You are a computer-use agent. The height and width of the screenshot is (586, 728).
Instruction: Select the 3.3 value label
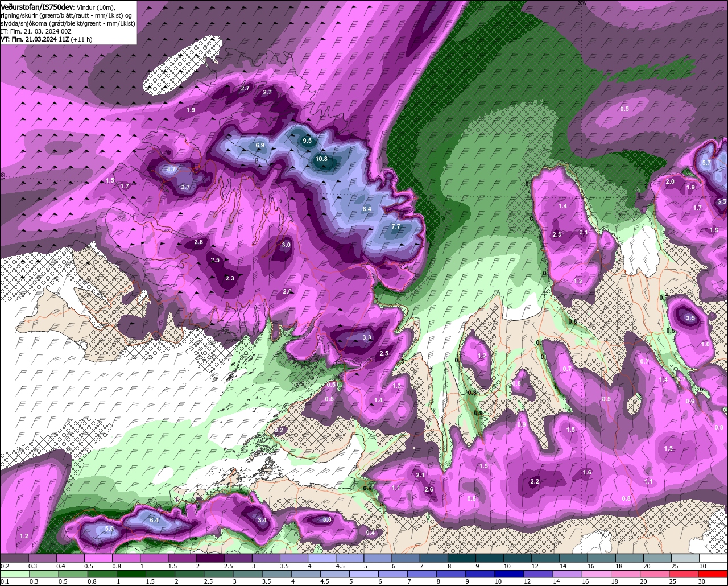(x=367, y=337)
